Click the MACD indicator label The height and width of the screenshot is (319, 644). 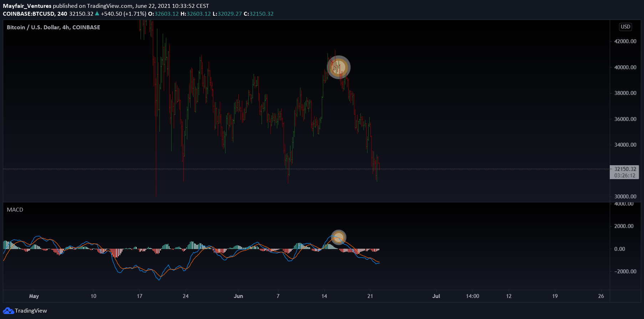pyautogui.click(x=15, y=209)
